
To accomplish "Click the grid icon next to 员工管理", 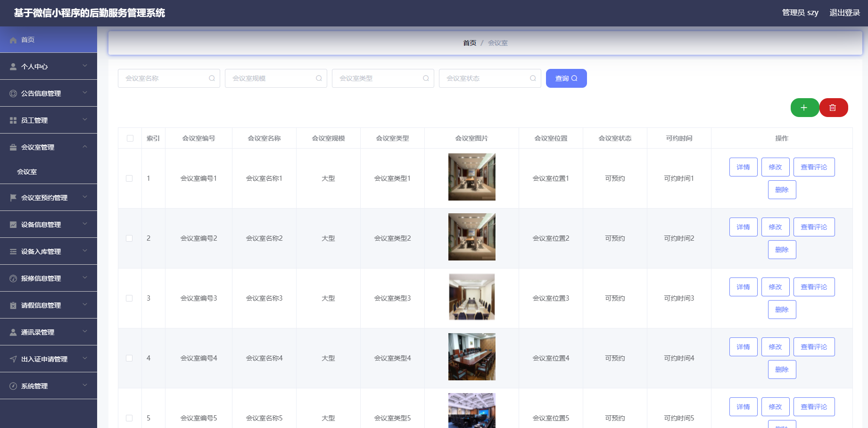I will (13, 120).
